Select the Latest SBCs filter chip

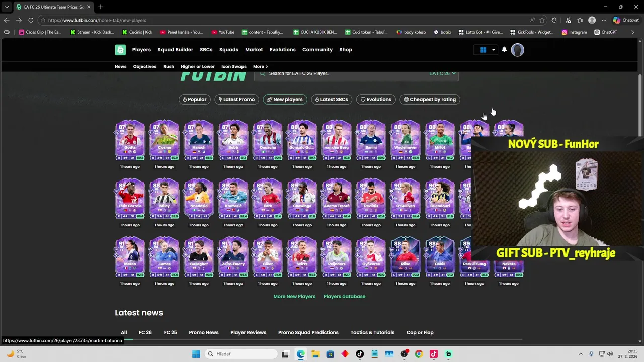[x=331, y=99]
